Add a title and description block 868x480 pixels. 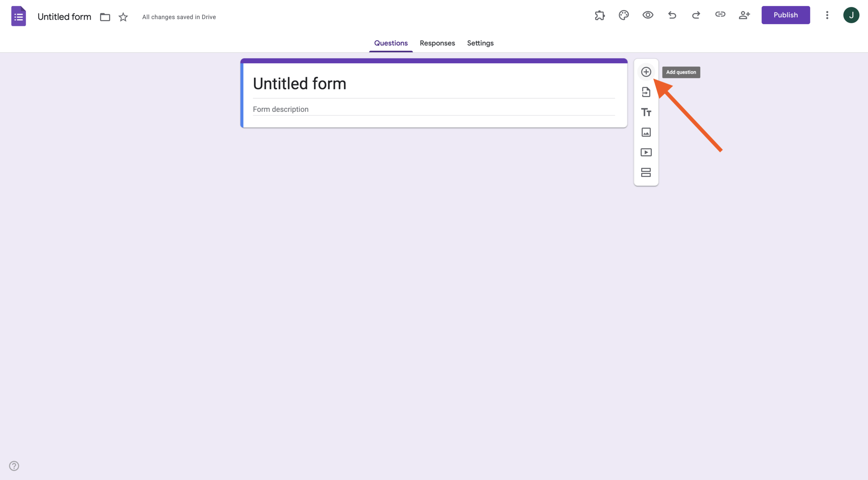[x=646, y=112]
